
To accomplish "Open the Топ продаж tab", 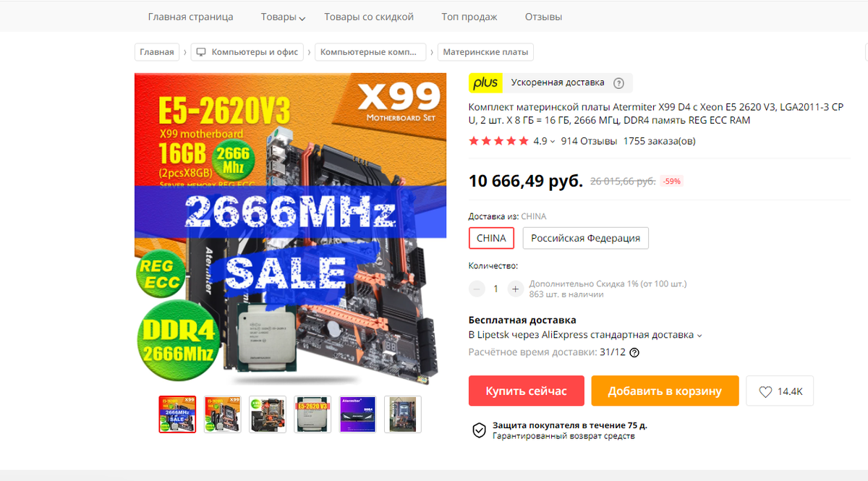I will coord(469,17).
